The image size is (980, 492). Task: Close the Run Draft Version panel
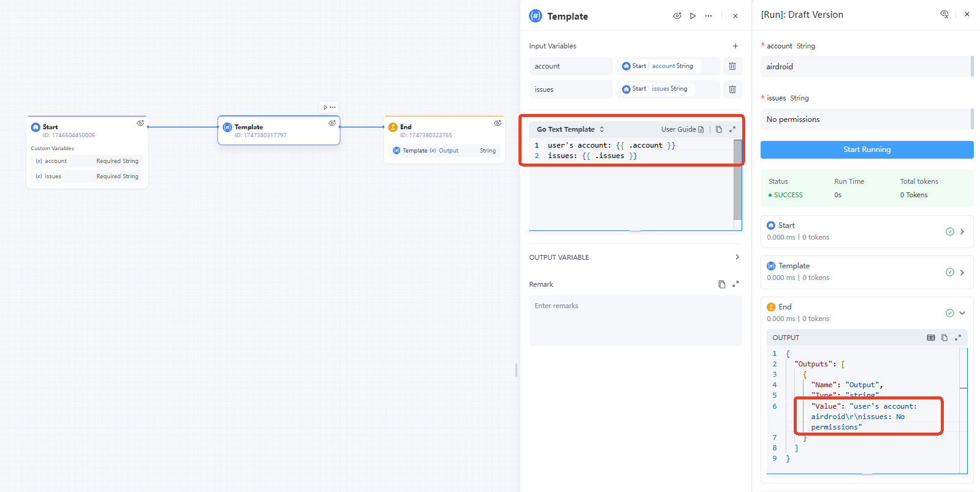pos(967,14)
